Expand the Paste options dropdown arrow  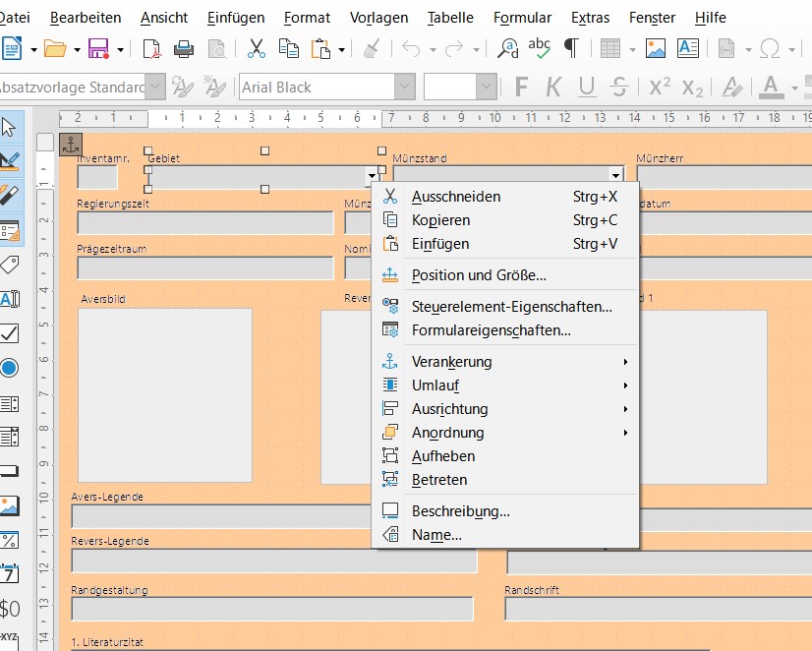(x=342, y=50)
